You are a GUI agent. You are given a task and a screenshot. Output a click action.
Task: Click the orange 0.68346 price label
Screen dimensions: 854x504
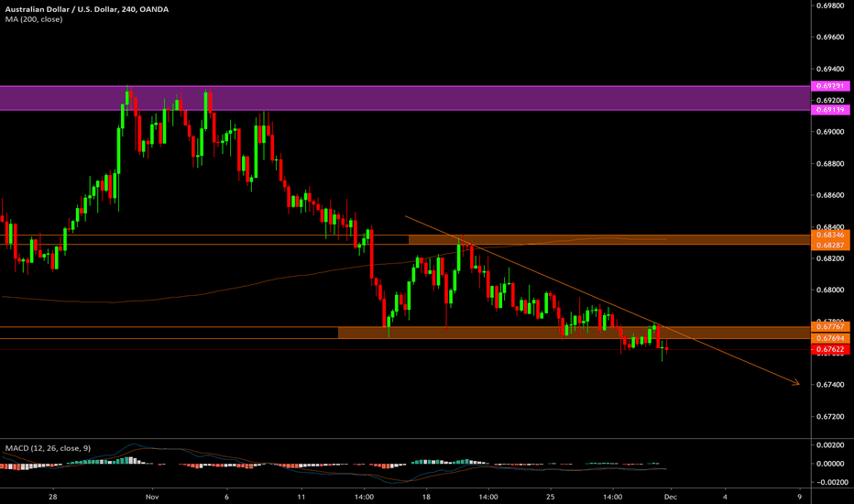(x=830, y=236)
